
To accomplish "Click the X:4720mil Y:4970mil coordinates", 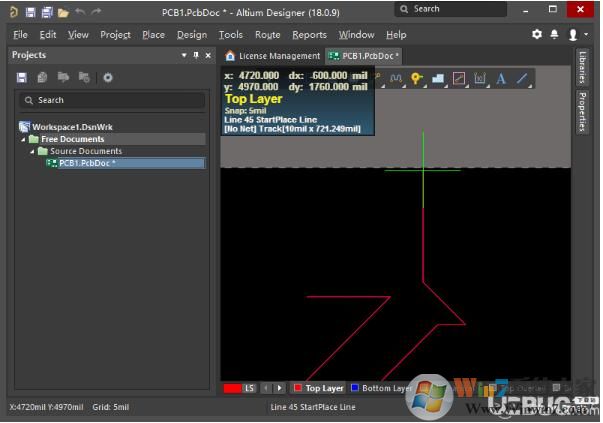I will tap(47, 407).
